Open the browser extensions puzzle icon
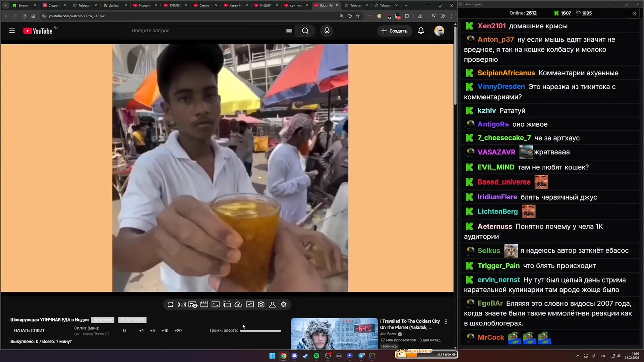The width and height of the screenshot is (644, 362). [407, 16]
